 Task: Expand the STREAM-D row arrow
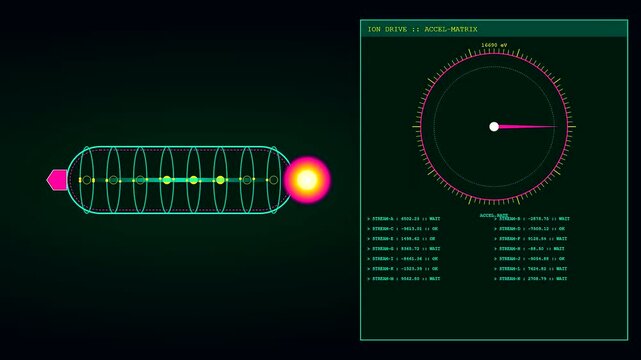[496, 229]
